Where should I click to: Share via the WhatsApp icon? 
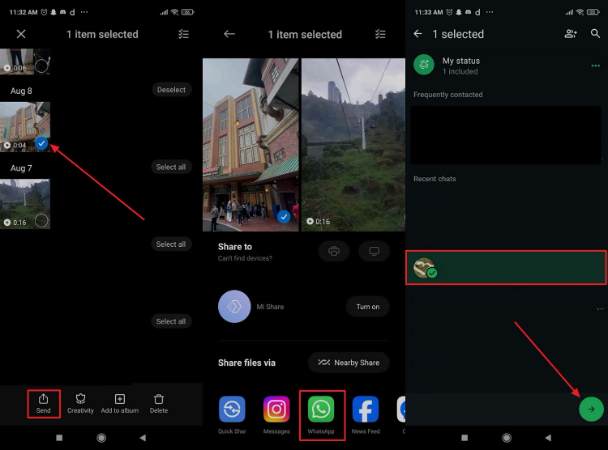click(321, 409)
